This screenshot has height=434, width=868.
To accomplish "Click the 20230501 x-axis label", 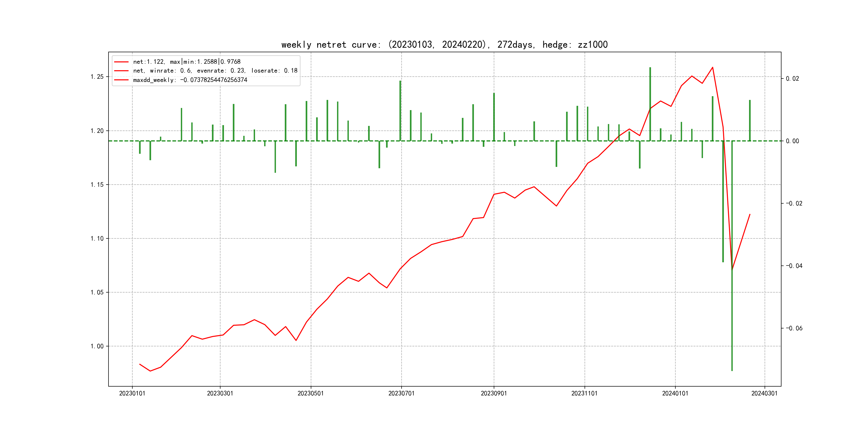I will pos(310,393).
